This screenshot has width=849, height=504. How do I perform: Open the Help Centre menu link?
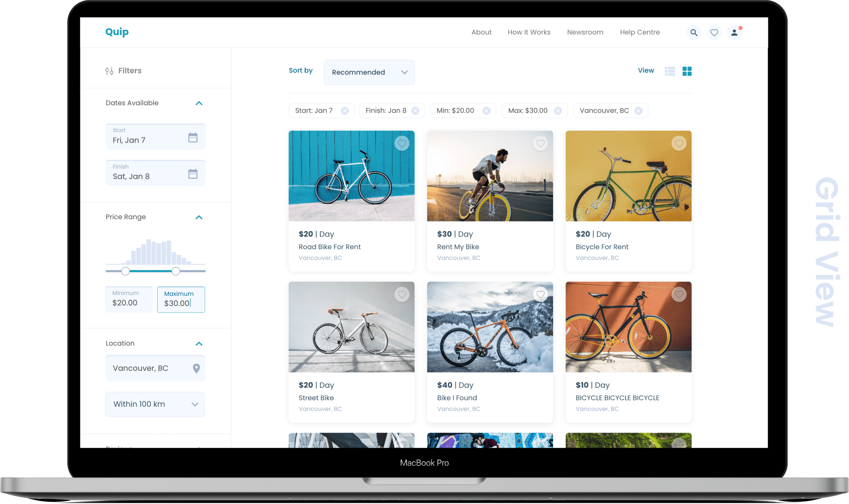[x=639, y=32]
